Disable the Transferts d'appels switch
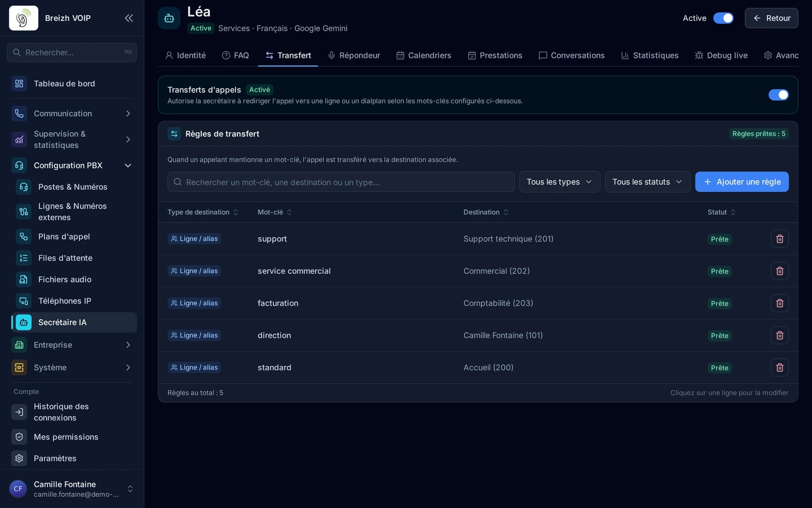This screenshot has width=812, height=508. (x=778, y=95)
